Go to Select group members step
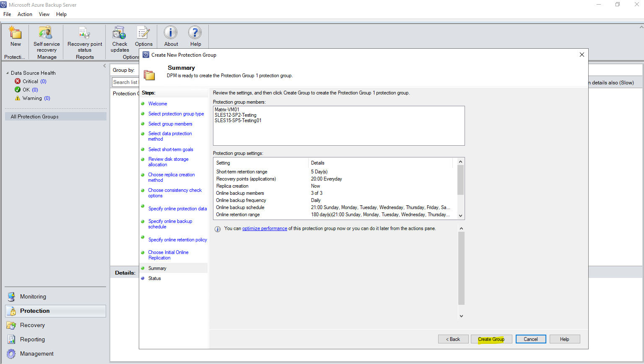Viewport: 644px width, 364px height. (170, 124)
